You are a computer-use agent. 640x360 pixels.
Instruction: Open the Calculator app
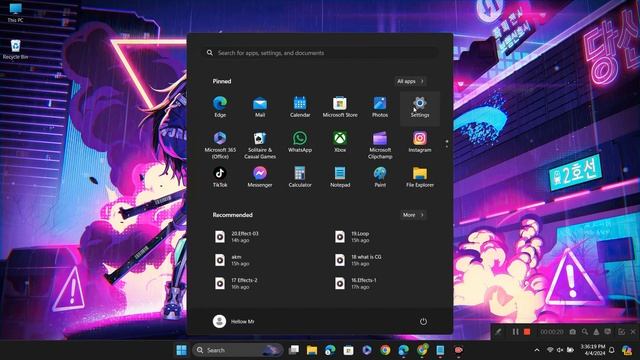(300, 177)
